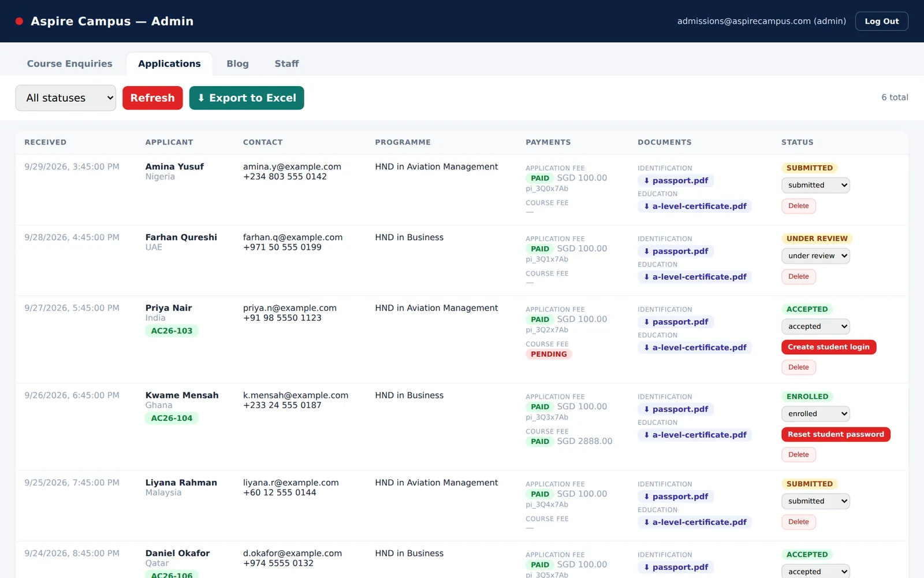Viewport: 924px width, 578px height.
Task: Click student ID badge AC26-103
Action: pos(172,331)
